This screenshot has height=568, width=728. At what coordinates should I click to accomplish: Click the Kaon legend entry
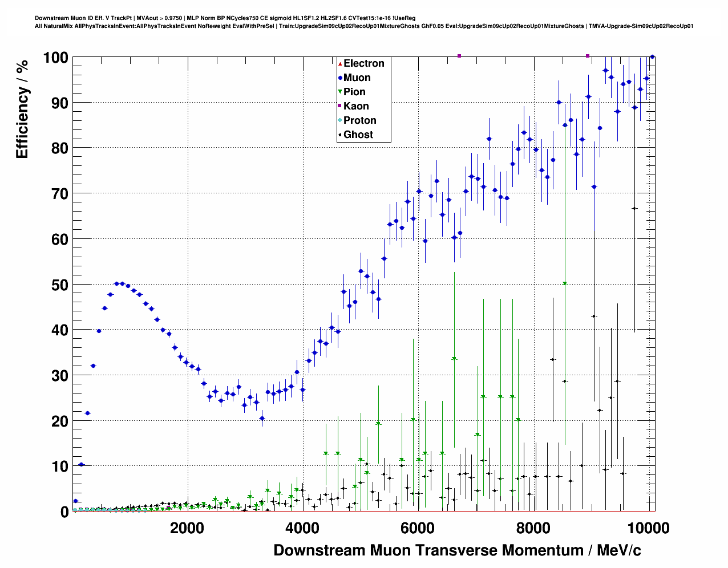[353, 106]
